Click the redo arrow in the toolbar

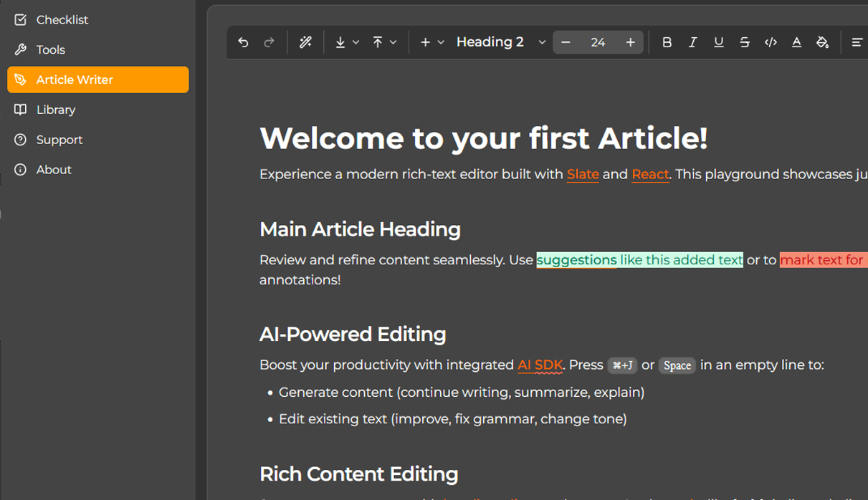click(x=269, y=42)
